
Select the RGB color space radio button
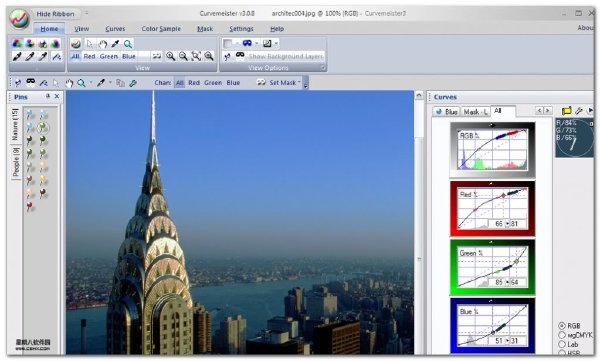pos(562,326)
